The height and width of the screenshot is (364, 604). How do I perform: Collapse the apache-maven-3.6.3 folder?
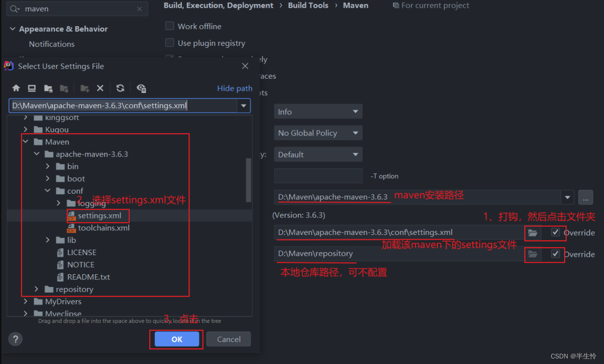[x=37, y=154]
